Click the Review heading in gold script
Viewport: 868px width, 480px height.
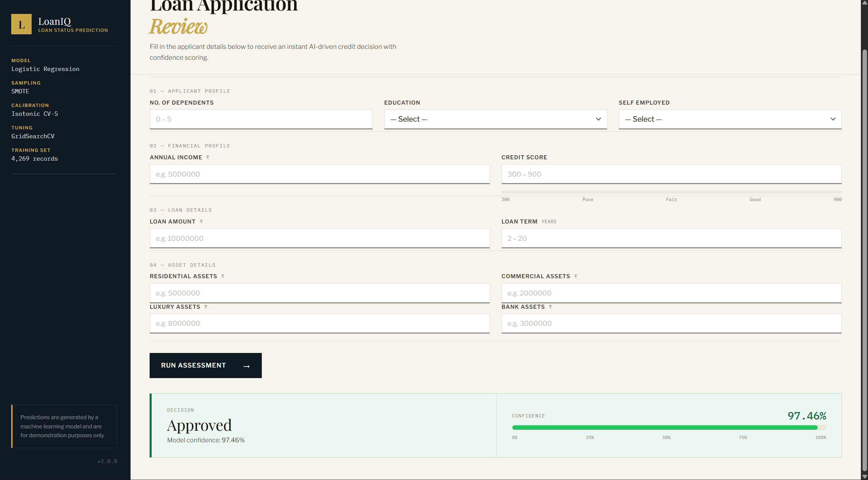click(x=178, y=26)
